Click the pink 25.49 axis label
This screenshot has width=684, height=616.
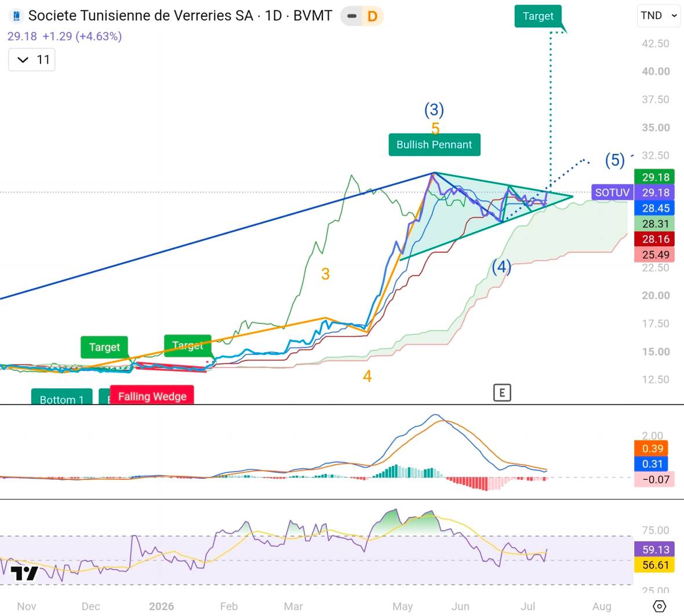tap(655, 254)
